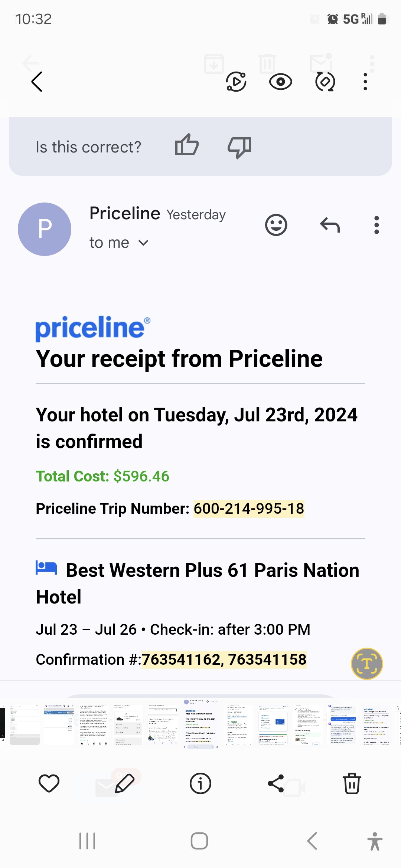This screenshot has height=868, width=401.
Task: Tap the back arrow at top left
Action: (x=37, y=82)
